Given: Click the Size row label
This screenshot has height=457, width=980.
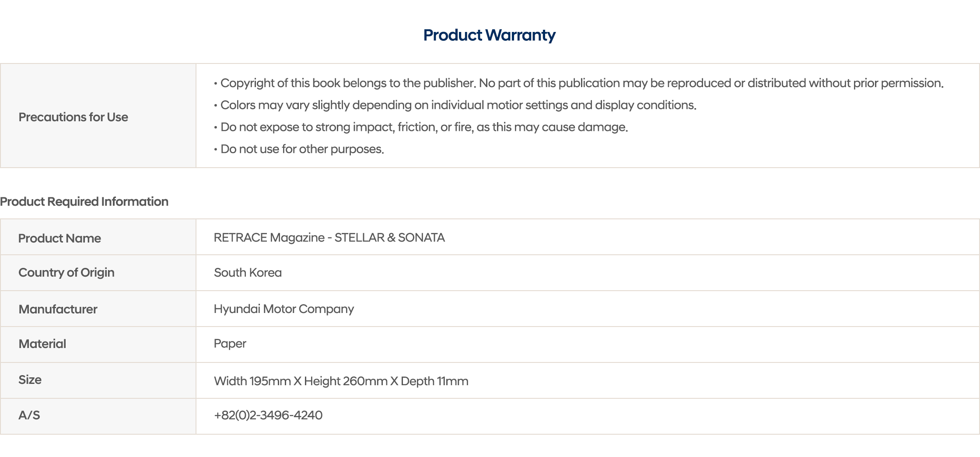Looking at the screenshot, I should coord(30,380).
